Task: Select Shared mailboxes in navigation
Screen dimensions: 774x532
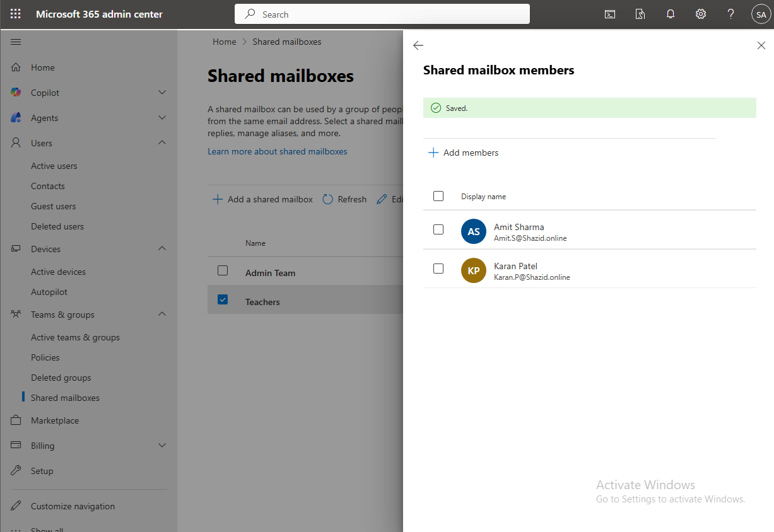Action: click(66, 398)
